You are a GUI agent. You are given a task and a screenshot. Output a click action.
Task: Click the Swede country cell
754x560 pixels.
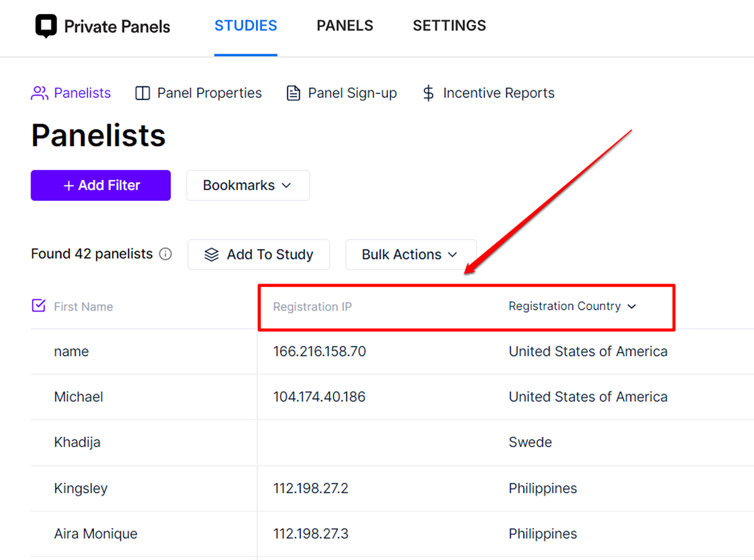[x=530, y=442]
